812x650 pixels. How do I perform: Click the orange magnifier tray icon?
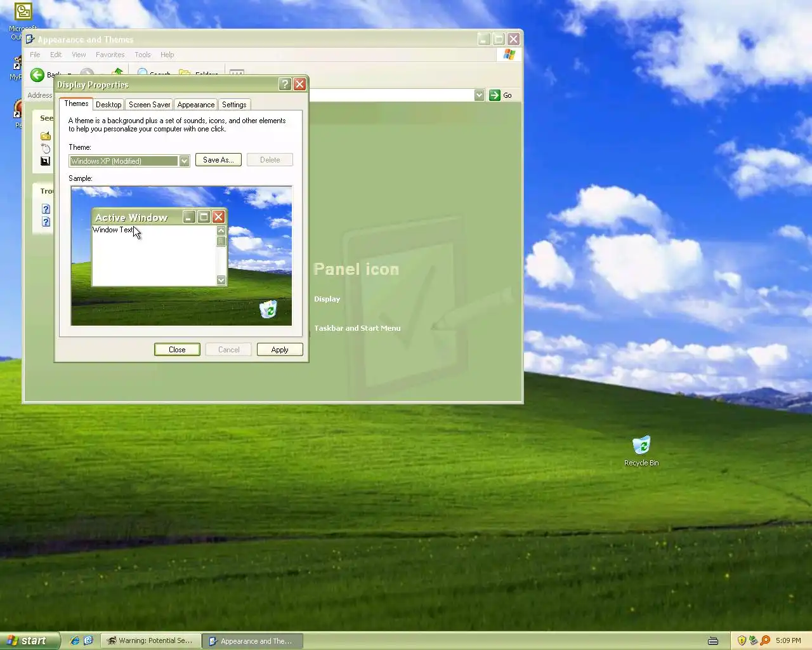[765, 640]
